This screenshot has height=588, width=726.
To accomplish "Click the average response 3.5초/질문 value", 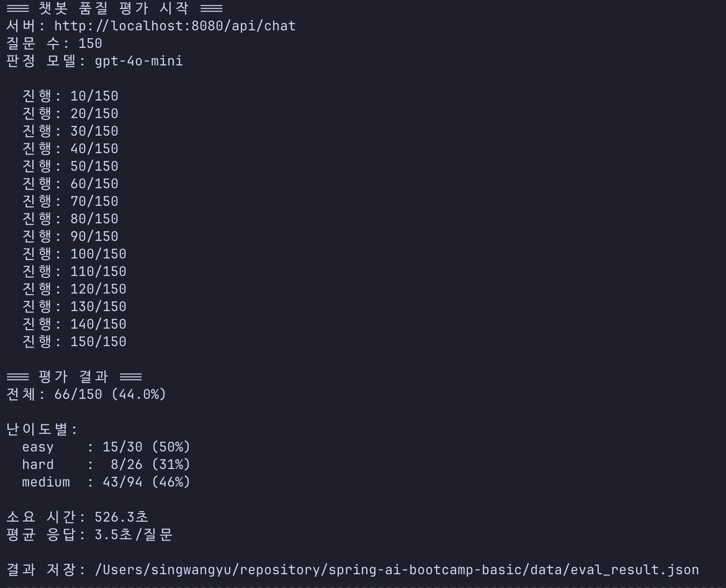I will click(x=133, y=535).
